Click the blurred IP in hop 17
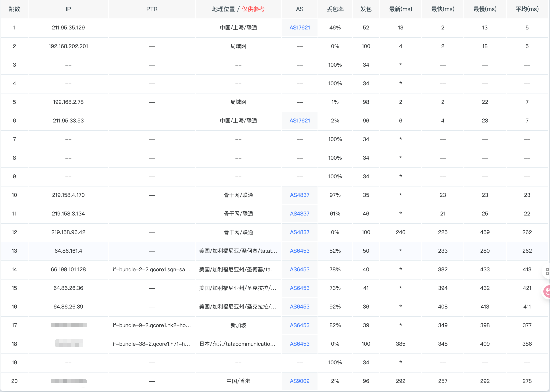This screenshot has width=550, height=392. [69, 325]
